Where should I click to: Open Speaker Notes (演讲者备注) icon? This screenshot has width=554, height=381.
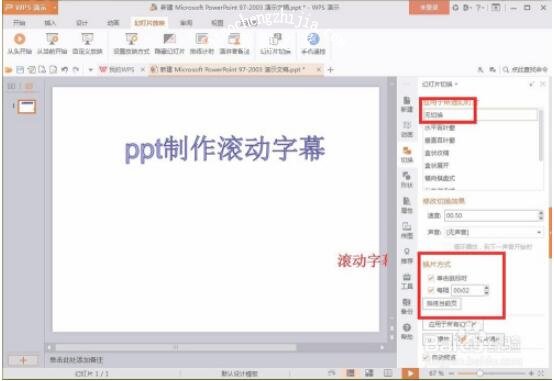234,43
